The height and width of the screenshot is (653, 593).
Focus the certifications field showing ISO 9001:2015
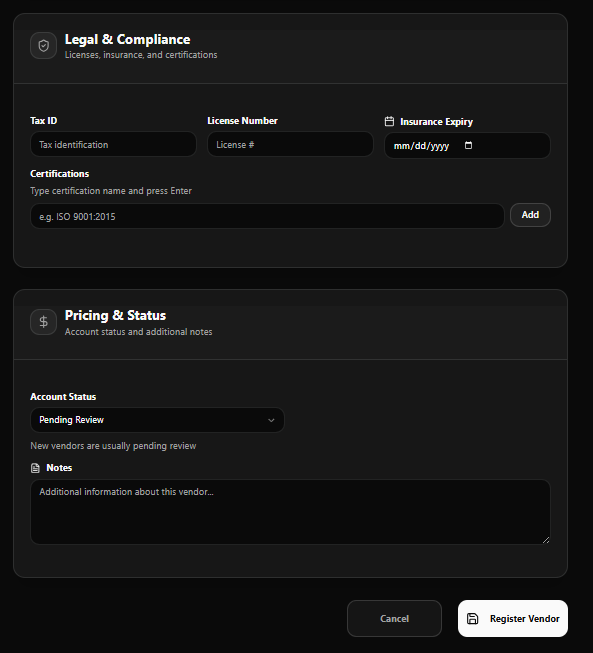coord(267,216)
